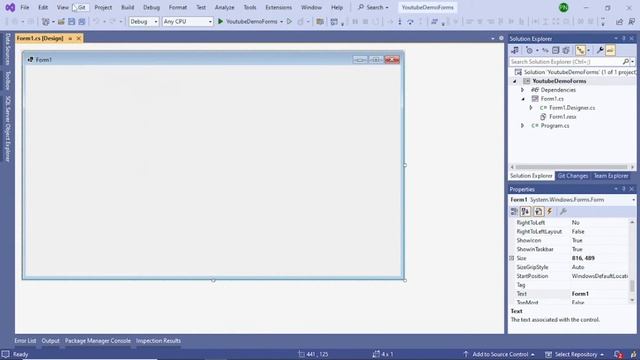Screen dimensions: 640x360
Task: Expand the Program.cs node
Action: point(522,126)
